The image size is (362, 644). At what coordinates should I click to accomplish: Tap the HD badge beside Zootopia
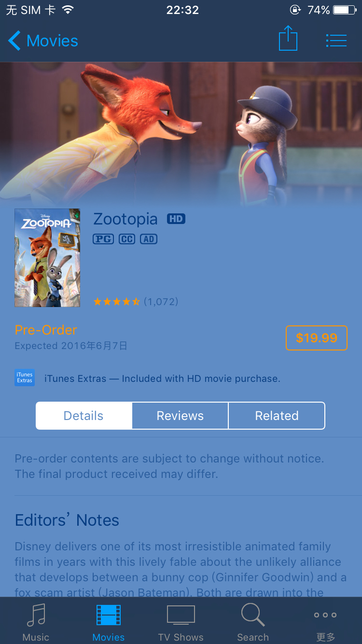(176, 219)
